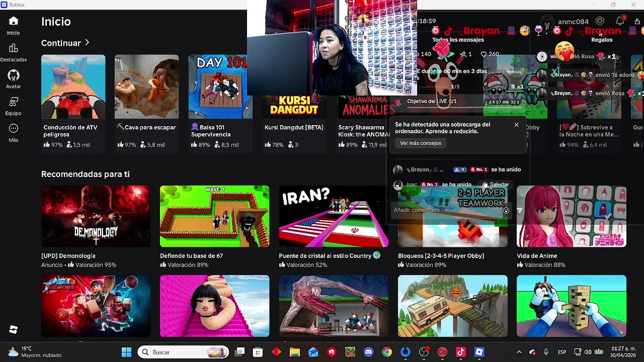This screenshot has width=644, height=362.
Task: Open Minecraft icon in the taskbar
Action: point(350,352)
